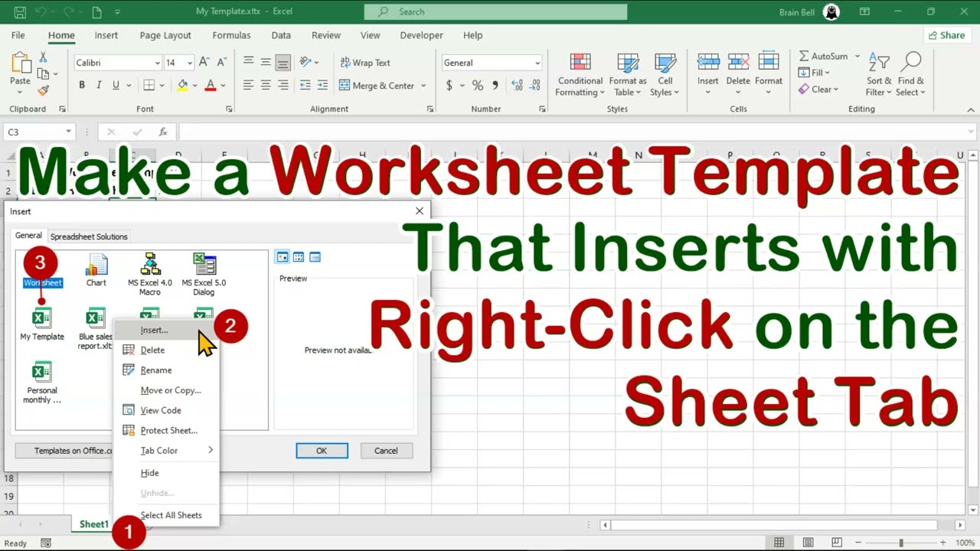Click Cancel in Insert dialog

(x=386, y=451)
